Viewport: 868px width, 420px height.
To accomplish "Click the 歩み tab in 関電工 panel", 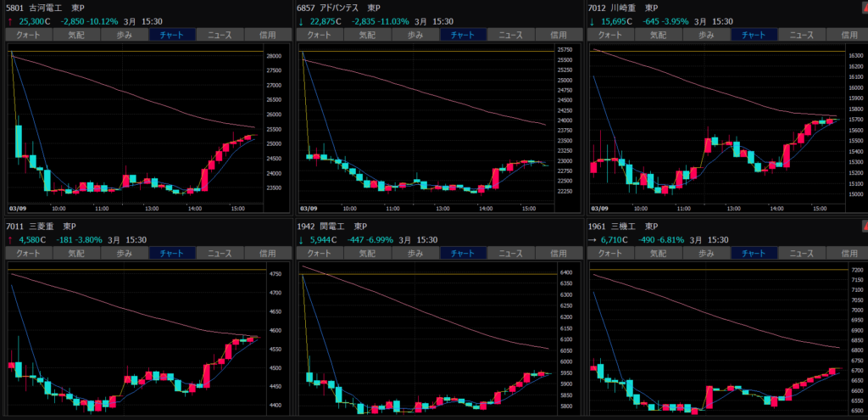I will tap(415, 253).
